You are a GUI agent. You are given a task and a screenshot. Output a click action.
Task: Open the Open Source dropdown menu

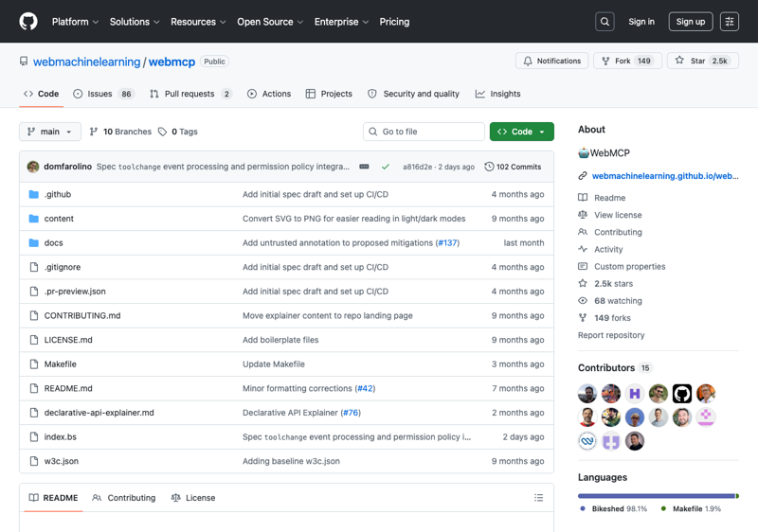[270, 22]
